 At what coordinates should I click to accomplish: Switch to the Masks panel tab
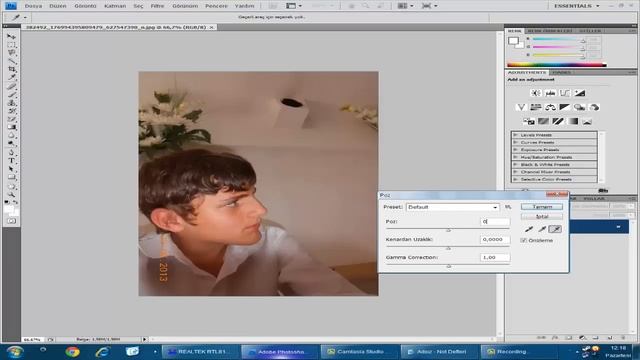(561, 72)
